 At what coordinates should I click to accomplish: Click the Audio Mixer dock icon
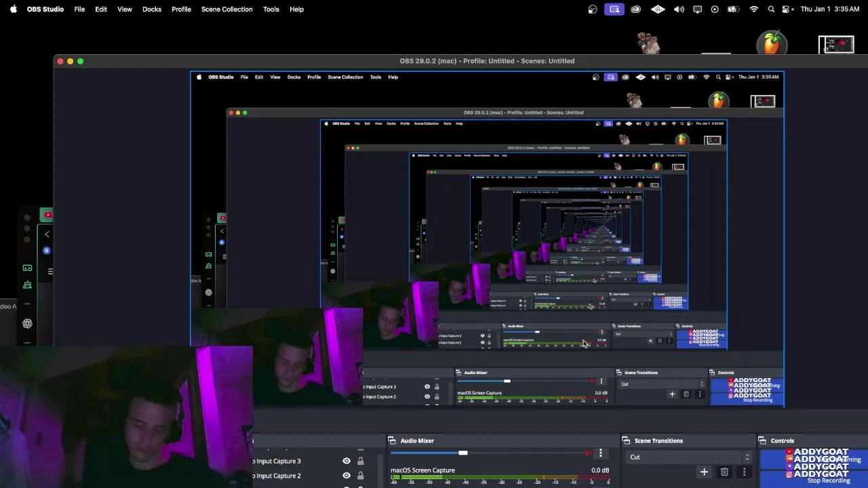[392, 441]
